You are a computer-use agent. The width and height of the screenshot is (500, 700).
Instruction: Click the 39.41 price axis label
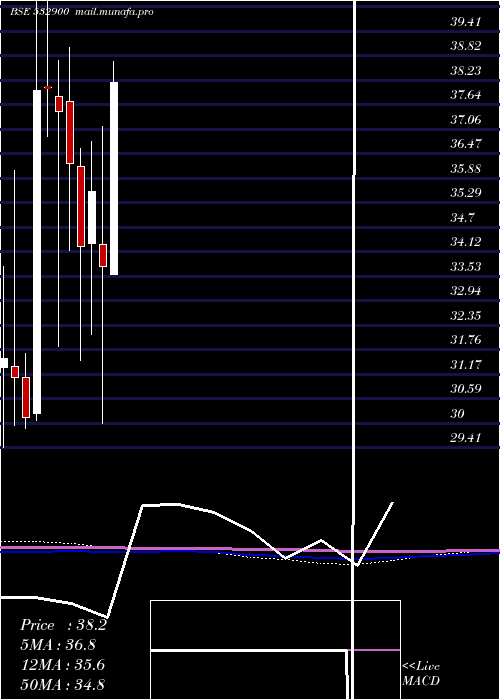(466, 21)
